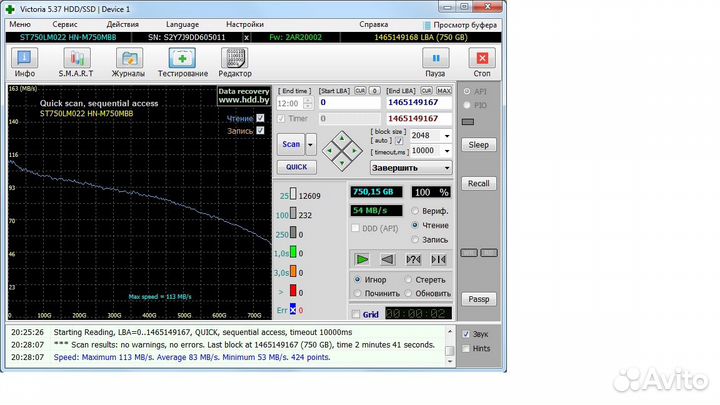720x405 pixels.
Task: Open the Настройки menu
Action: (245, 23)
